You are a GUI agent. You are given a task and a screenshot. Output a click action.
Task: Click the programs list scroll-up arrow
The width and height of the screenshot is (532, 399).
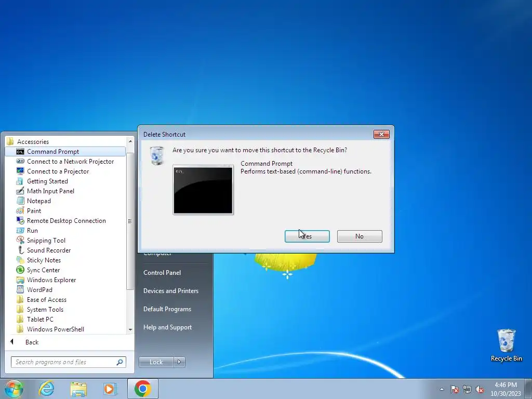click(x=130, y=141)
